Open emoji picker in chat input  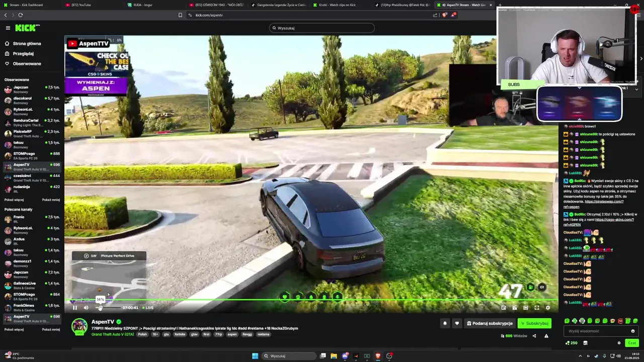[x=633, y=331]
